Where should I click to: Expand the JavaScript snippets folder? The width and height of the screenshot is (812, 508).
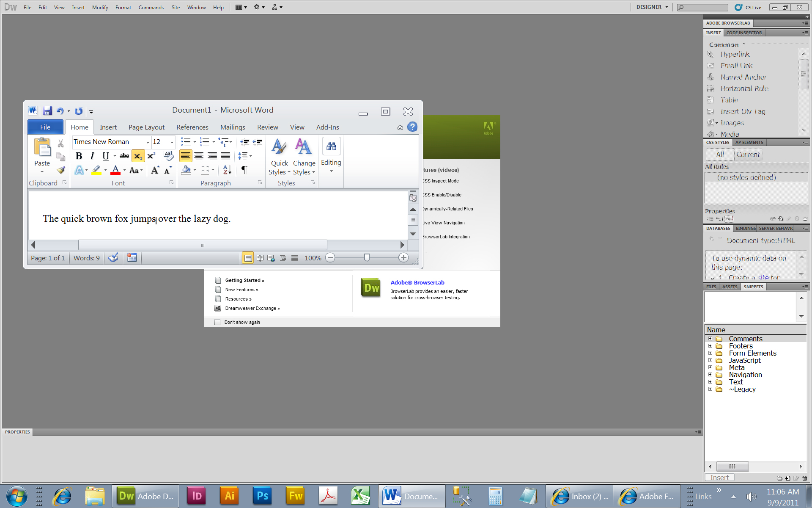(710, 360)
